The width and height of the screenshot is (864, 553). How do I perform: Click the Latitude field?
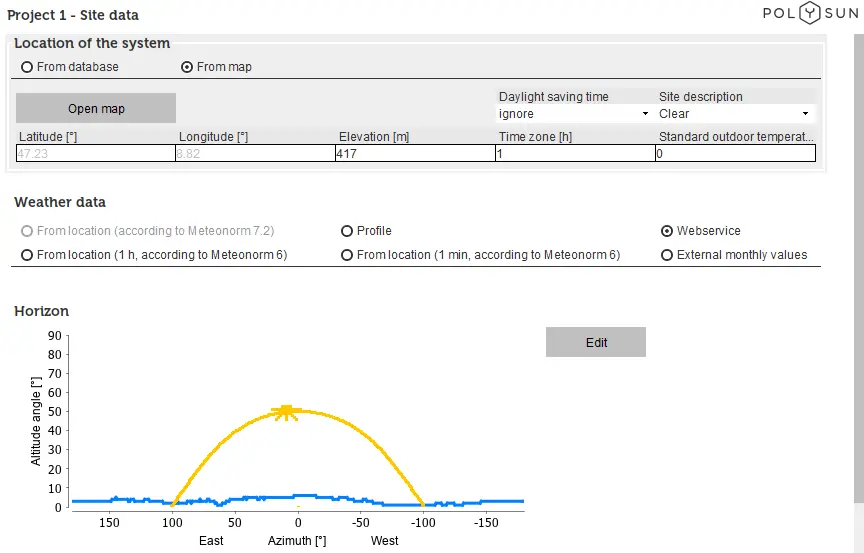95,154
